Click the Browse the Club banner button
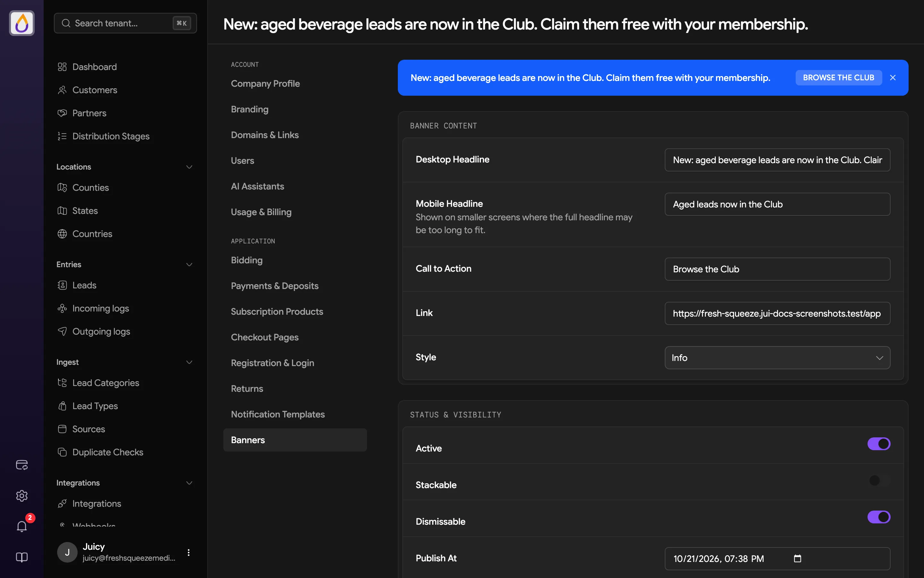This screenshot has height=578, width=924. (x=838, y=78)
